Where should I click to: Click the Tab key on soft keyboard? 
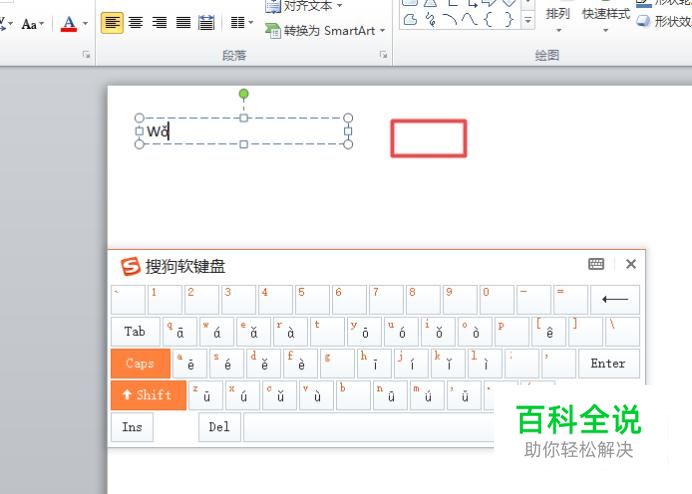click(135, 331)
